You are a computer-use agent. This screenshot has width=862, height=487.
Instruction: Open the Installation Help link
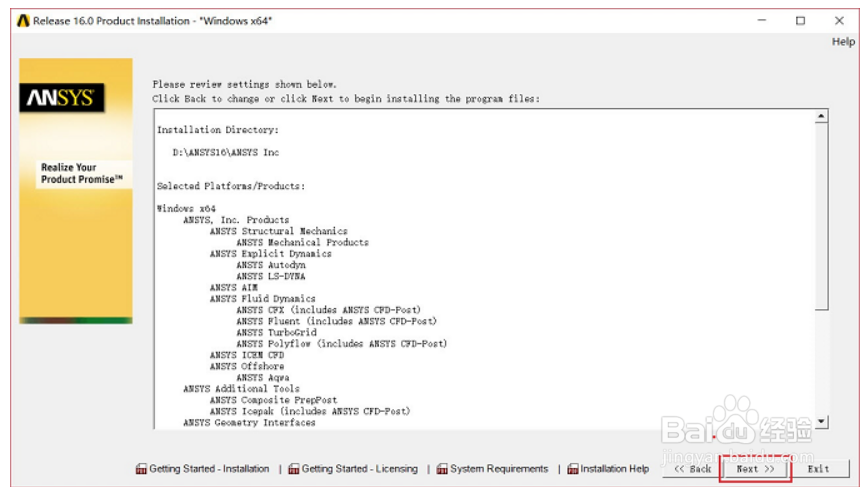[615, 469]
